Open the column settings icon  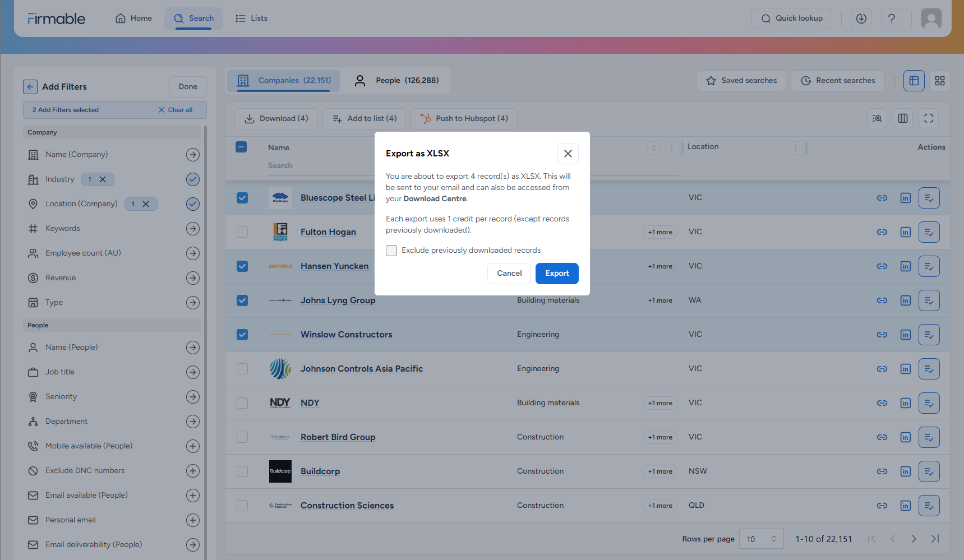[x=903, y=118]
